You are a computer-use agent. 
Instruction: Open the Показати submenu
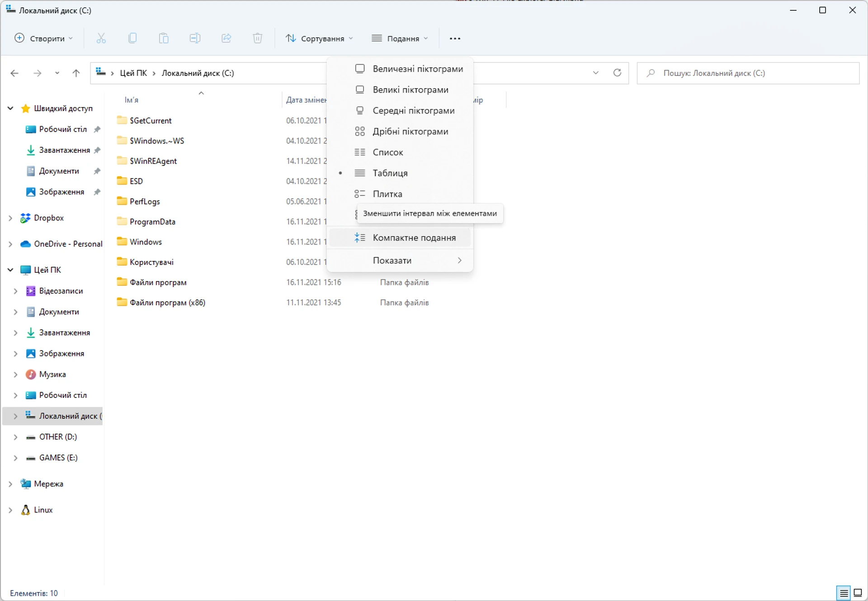tap(400, 260)
